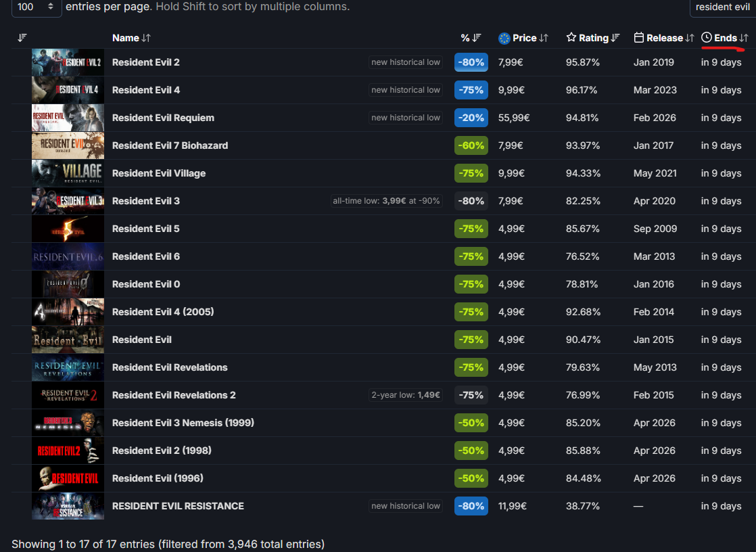The height and width of the screenshot is (552, 756).
Task: Click the all-time low 3,99€ label
Action: [x=386, y=201]
